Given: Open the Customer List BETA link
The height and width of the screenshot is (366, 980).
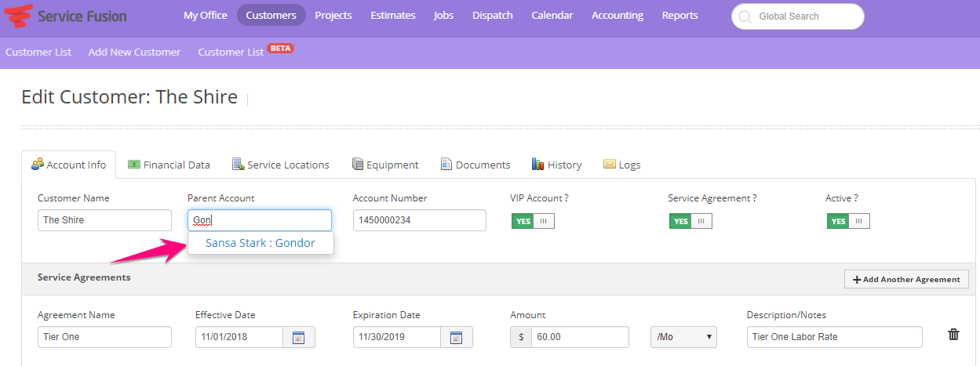Looking at the screenshot, I should (246, 51).
